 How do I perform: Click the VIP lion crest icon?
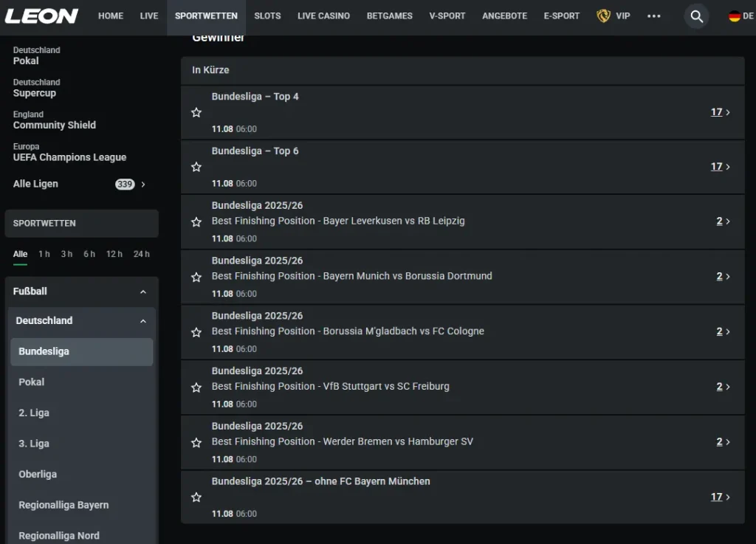pyautogui.click(x=603, y=16)
